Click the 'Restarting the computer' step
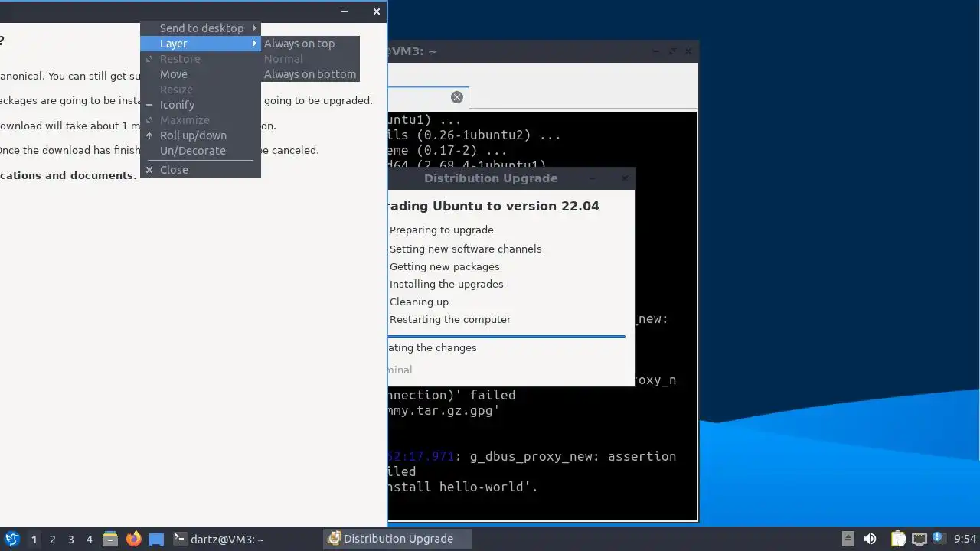980x551 pixels. [x=450, y=319]
